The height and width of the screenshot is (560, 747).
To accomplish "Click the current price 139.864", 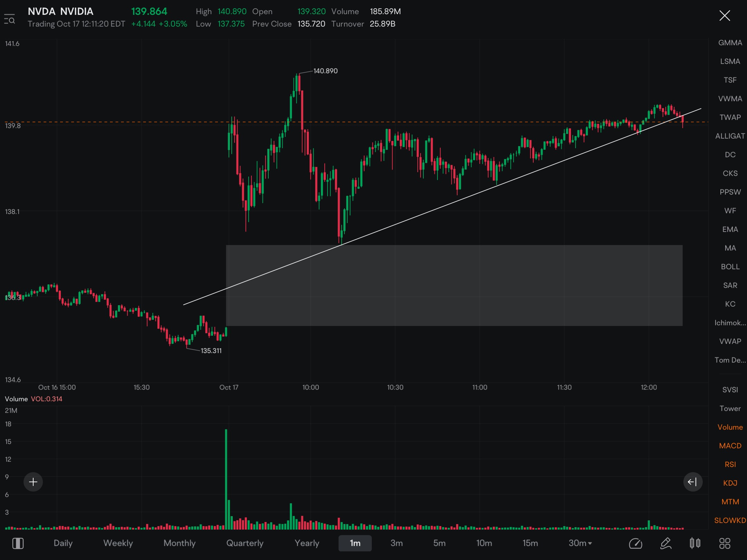I will click(x=149, y=11).
